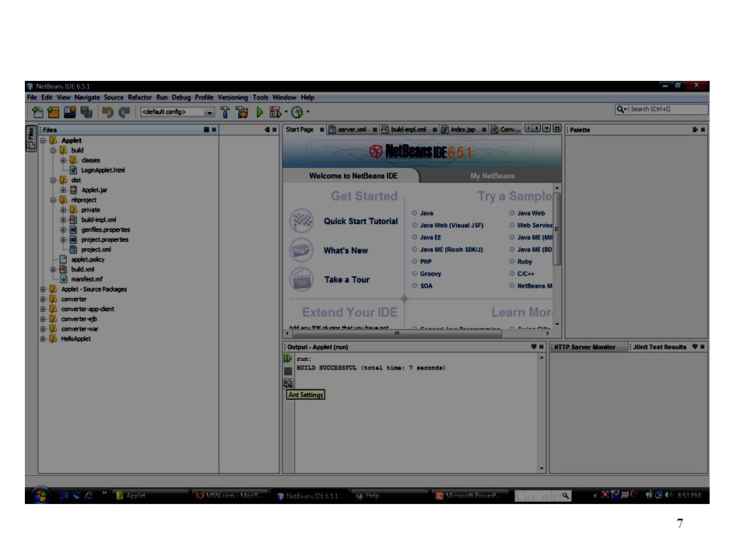
Task: Select the Groovy sample bullet
Action: coord(415,274)
